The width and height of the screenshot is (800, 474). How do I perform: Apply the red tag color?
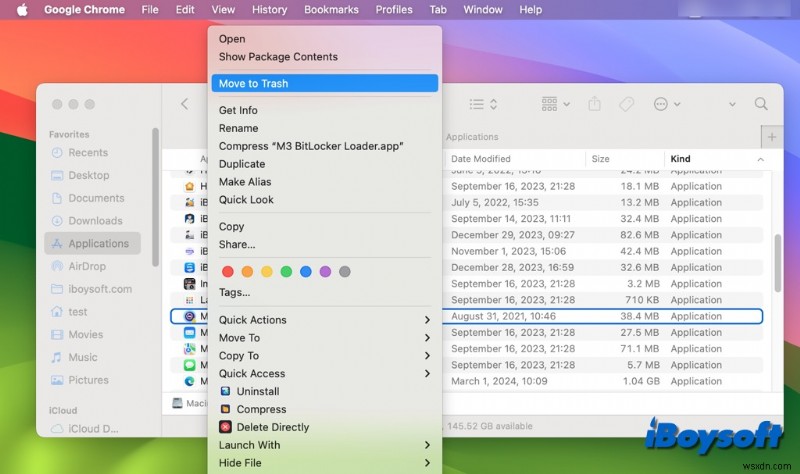point(228,271)
